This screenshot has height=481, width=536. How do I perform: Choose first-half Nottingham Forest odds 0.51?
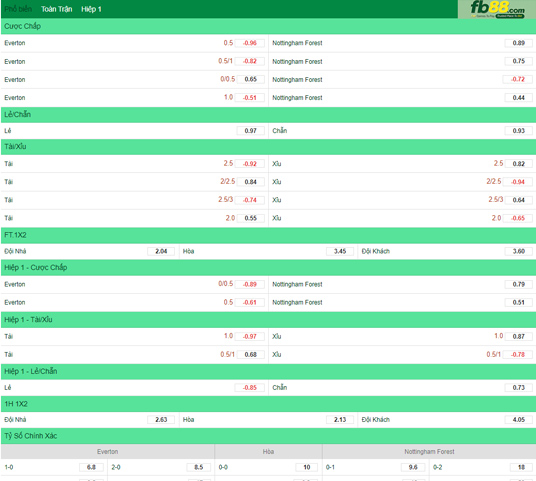(x=519, y=303)
